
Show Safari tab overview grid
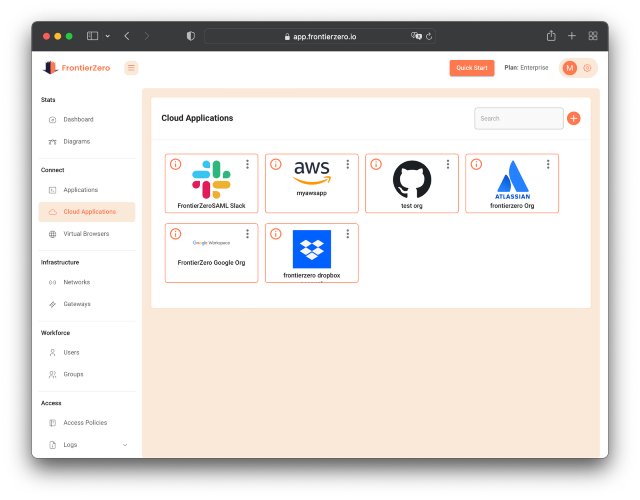(593, 36)
